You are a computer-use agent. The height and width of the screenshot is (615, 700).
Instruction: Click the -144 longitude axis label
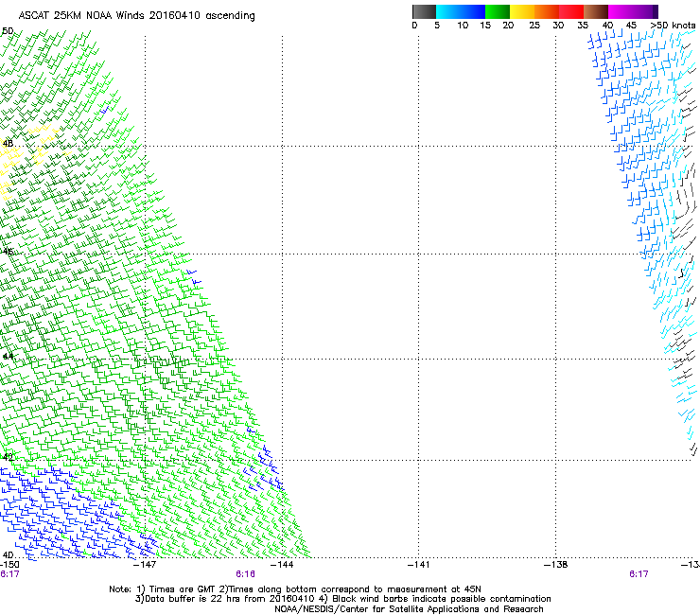[x=283, y=565]
